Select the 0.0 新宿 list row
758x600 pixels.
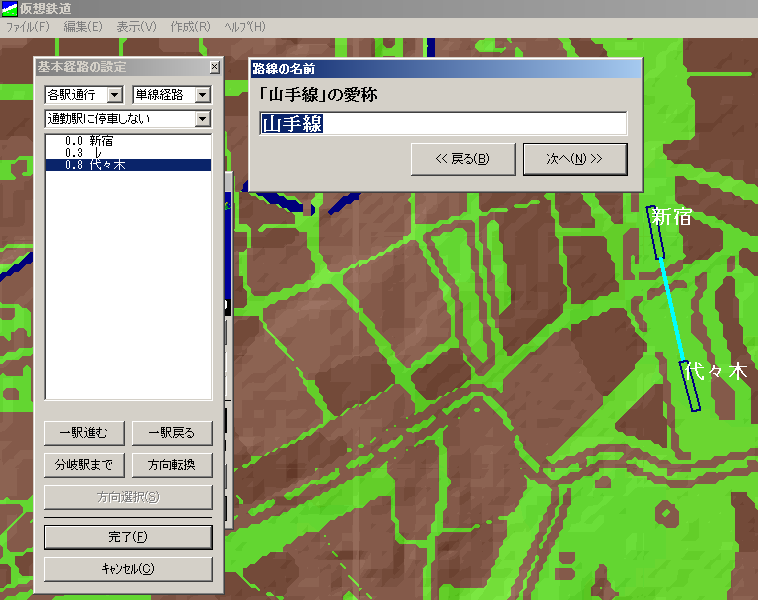tap(128, 141)
